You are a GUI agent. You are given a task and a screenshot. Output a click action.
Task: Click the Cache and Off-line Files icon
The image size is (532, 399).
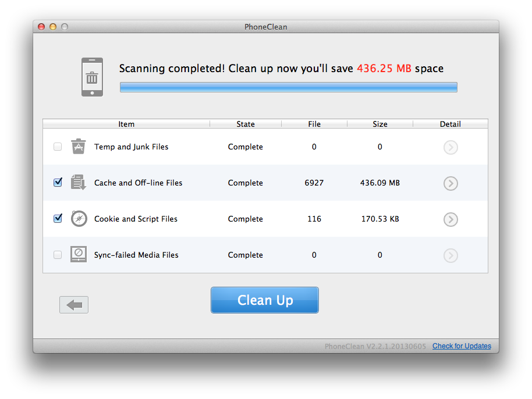click(79, 183)
